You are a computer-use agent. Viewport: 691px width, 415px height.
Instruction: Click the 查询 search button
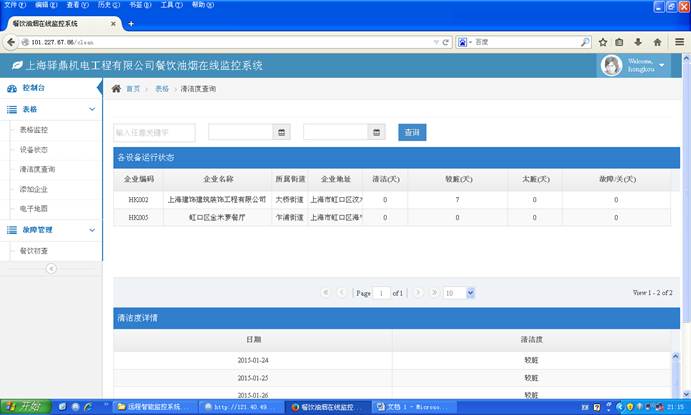pos(412,132)
